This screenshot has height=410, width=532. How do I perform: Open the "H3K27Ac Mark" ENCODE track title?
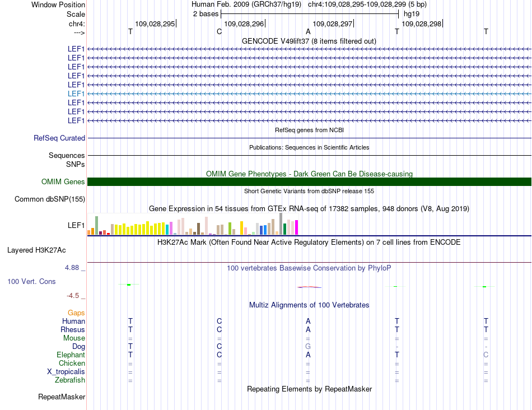tap(309, 243)
